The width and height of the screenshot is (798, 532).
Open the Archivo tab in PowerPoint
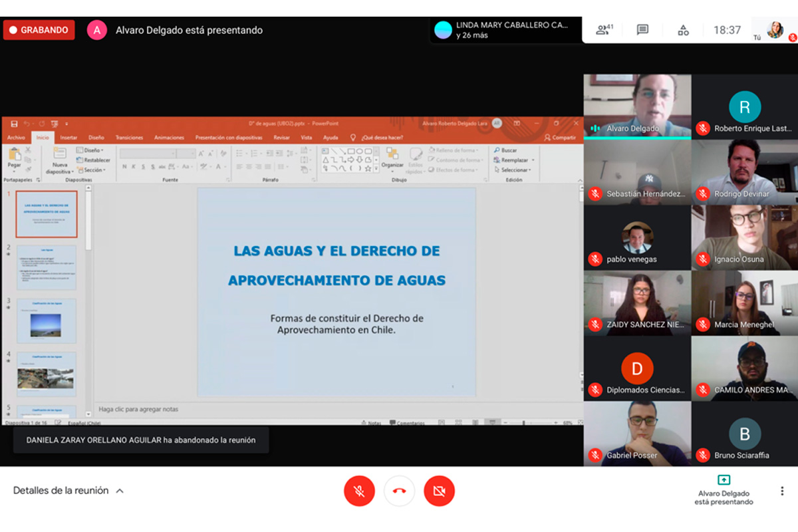point(16,138)
